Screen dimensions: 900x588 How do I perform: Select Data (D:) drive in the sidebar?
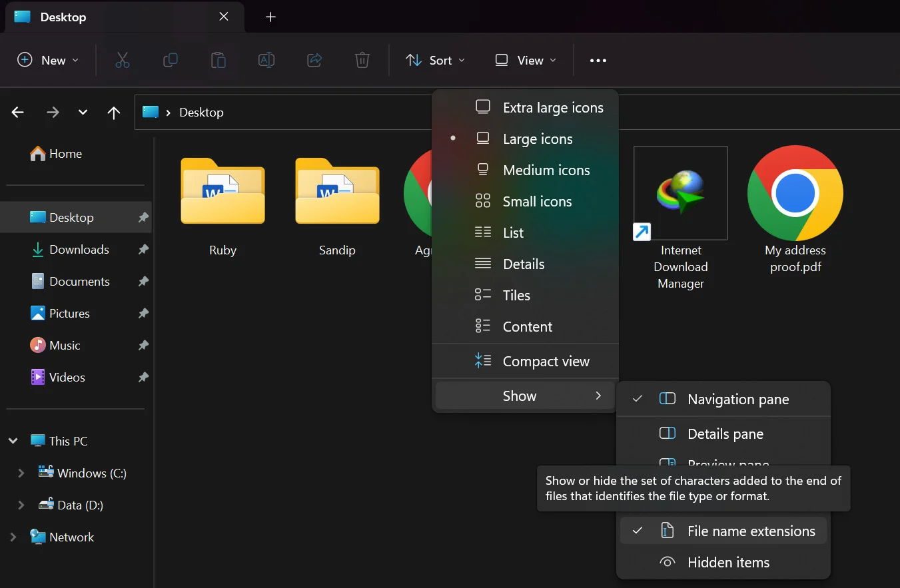pyautogui.click(x=71, y=505)
